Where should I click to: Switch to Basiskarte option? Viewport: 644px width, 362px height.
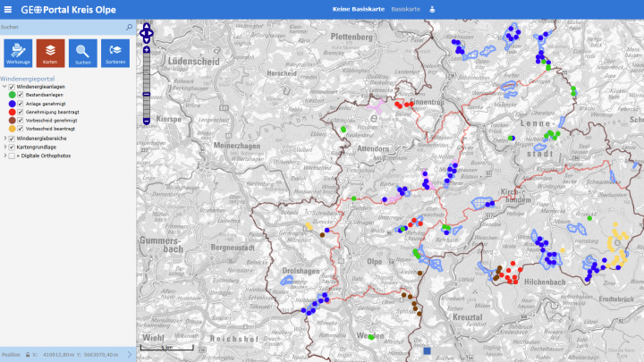pos(406,9)
